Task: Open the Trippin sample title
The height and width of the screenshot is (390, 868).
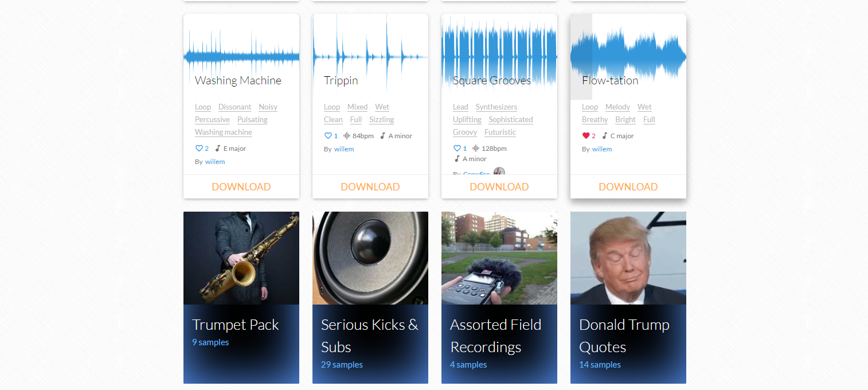Action: (x=341, y=80)
